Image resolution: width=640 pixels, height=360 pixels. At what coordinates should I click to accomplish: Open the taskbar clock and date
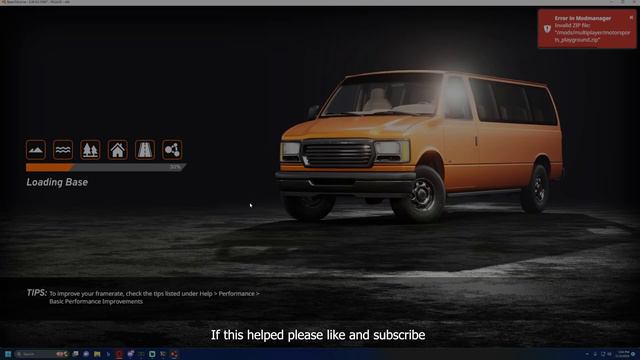(623, 354)
